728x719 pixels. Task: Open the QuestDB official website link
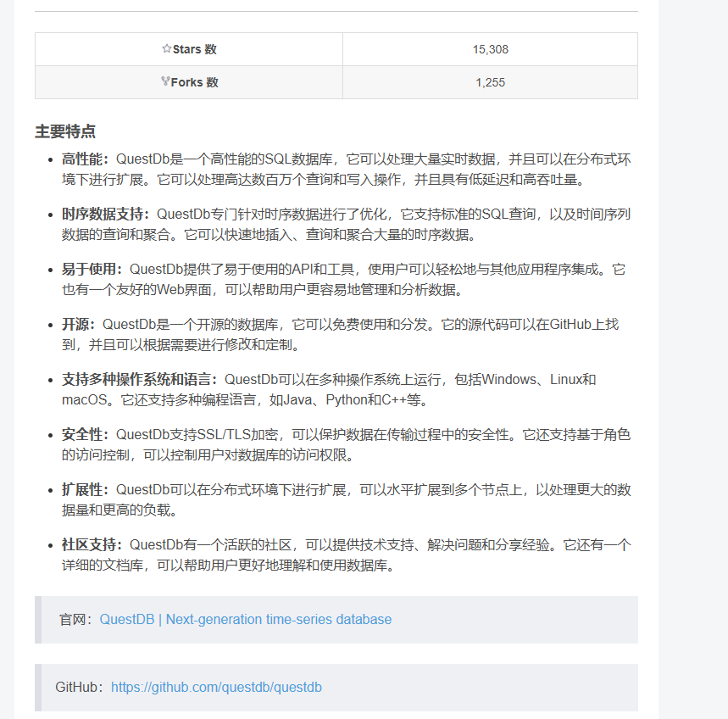pyautogui.click(x=246, y=619)
